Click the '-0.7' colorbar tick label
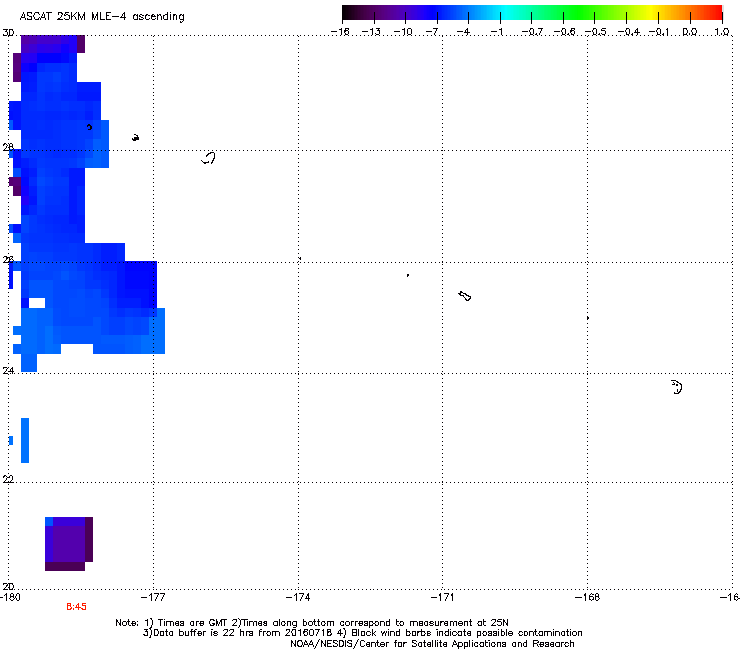The height and width of the screenshot is (650, 740). pos(532,32)
